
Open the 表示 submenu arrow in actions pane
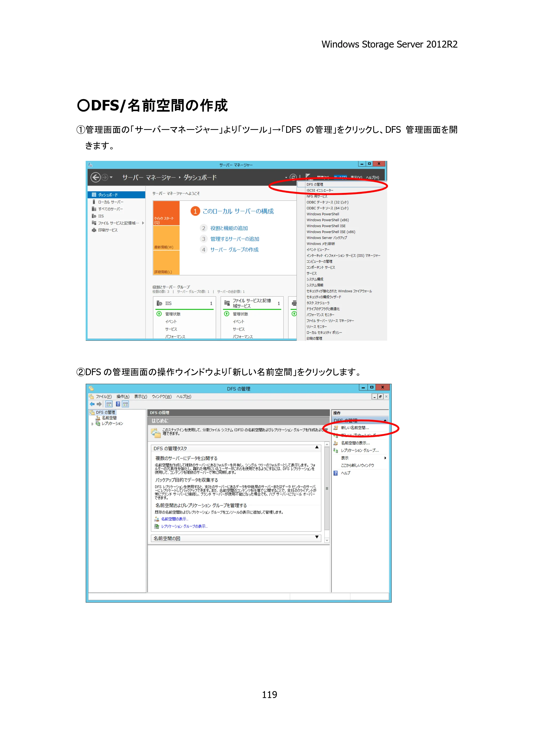point(385,458)
